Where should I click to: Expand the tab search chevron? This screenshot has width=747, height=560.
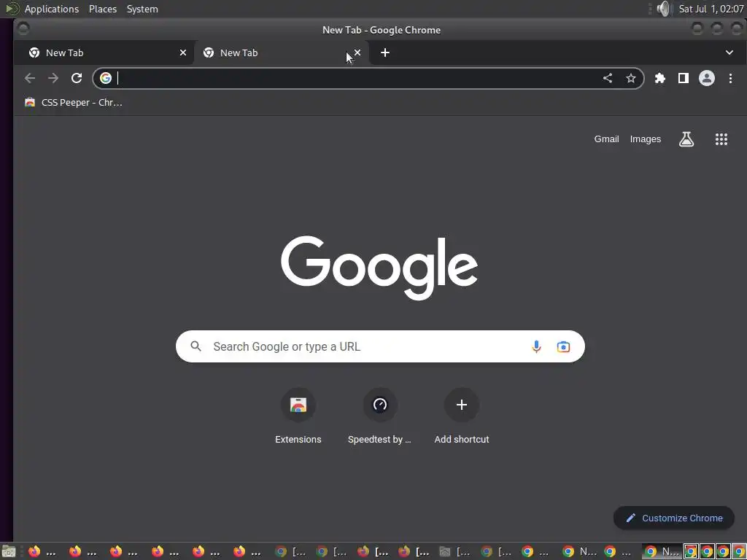[729, 52]
